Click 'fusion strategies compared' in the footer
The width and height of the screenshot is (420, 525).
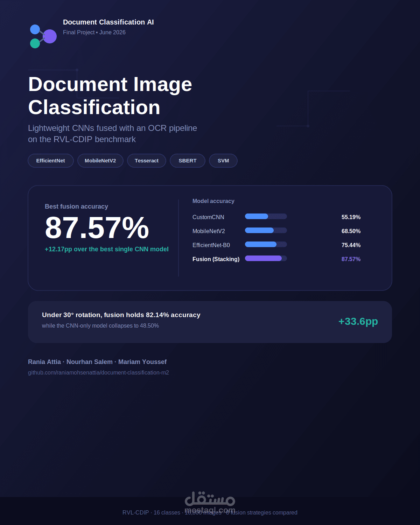(x=264, y=512)
